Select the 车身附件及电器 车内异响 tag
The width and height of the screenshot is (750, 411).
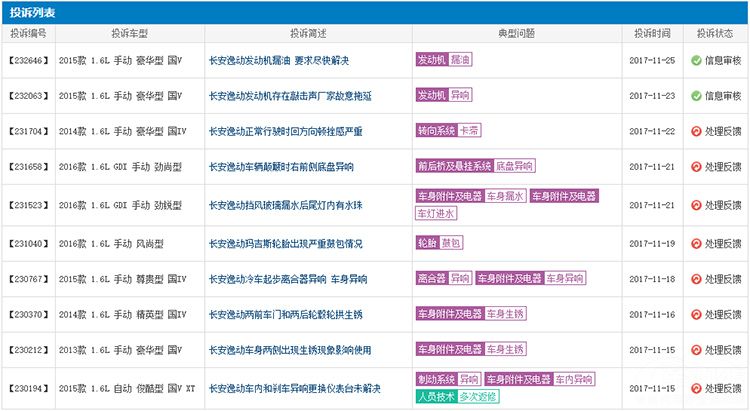[x=540, y=379]
